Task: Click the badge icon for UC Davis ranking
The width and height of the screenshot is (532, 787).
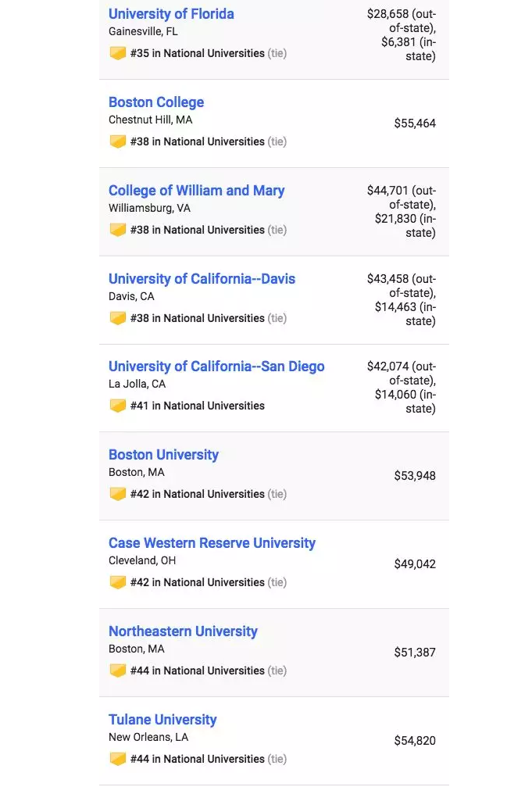Action: click(118, 318)
